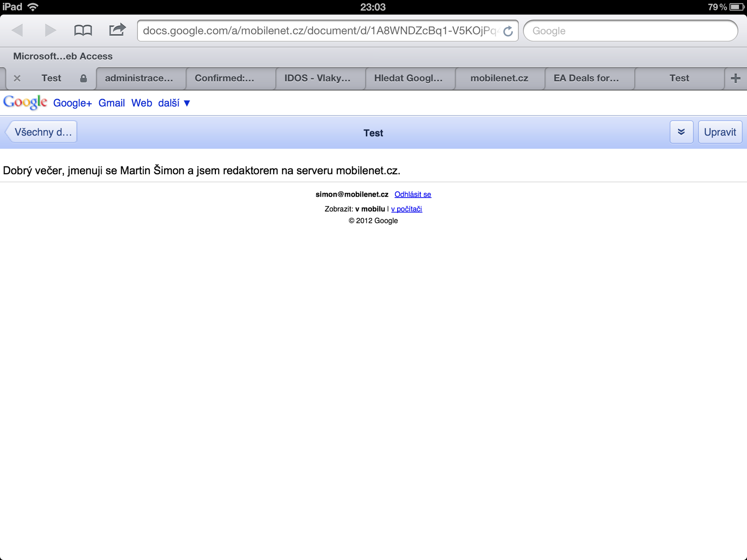
Task: Click the Google logo
Action: point(25,102)
